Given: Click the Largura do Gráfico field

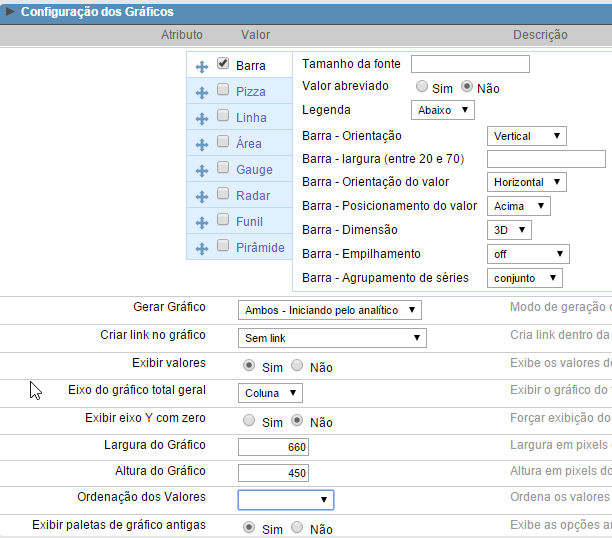Looking at the screenshot, I should 273,446.
